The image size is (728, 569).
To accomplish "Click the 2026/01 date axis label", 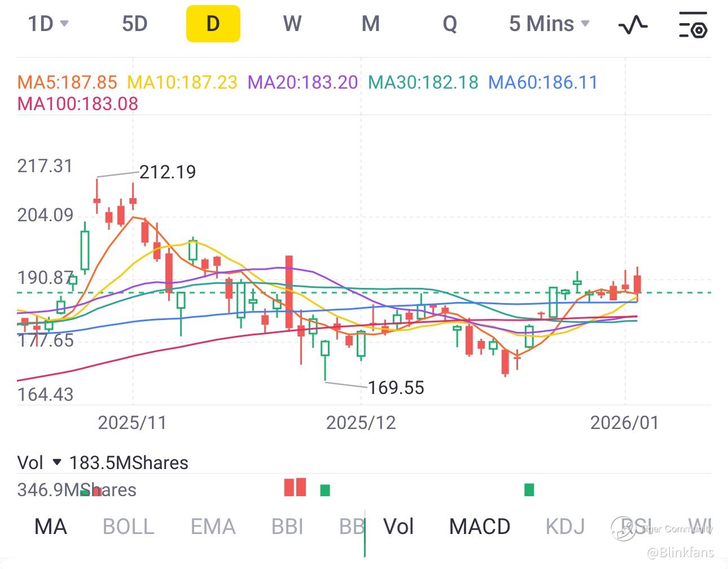I will 625,423.
